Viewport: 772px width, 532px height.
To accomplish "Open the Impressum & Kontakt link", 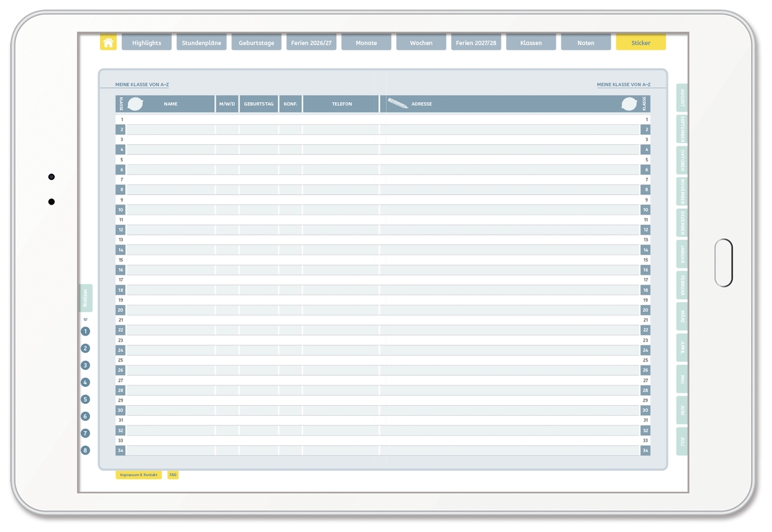I will tap(138, 475).
